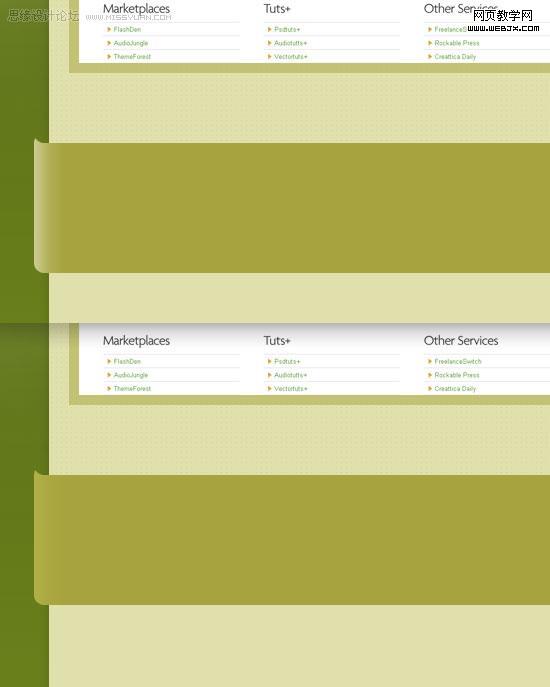The image size is (550, 687).
Task: Click arrow bullet beside upper Rockable Press
Action: coord(430,43)
